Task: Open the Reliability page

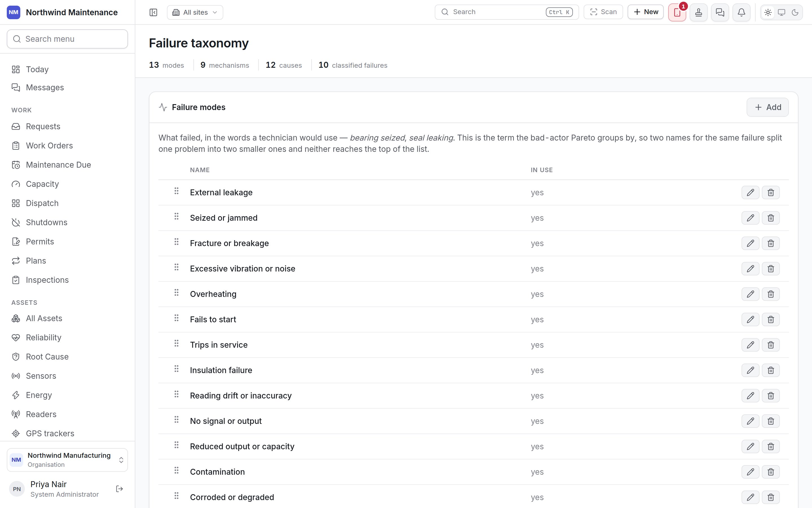Action: 67,337
